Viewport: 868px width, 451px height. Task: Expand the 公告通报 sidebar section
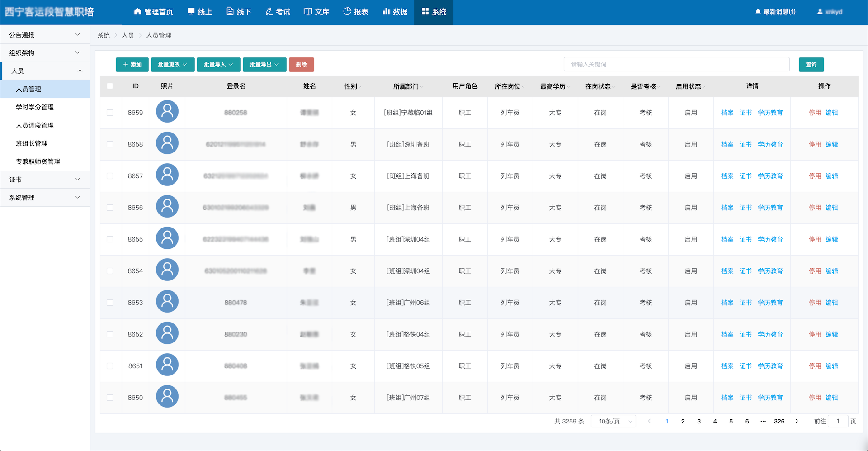point(45,34)
